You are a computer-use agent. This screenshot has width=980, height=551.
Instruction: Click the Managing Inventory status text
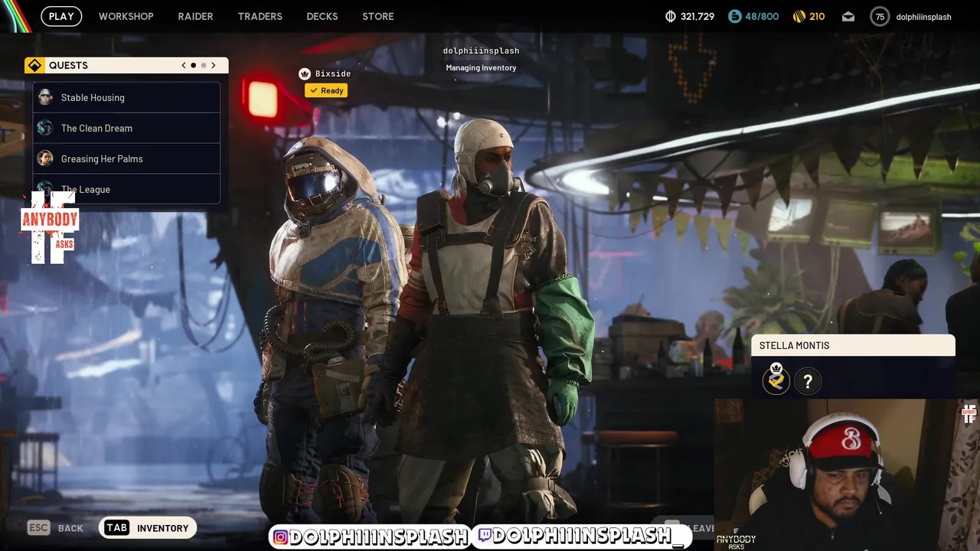pyautogui.click(x=481, y=67)
